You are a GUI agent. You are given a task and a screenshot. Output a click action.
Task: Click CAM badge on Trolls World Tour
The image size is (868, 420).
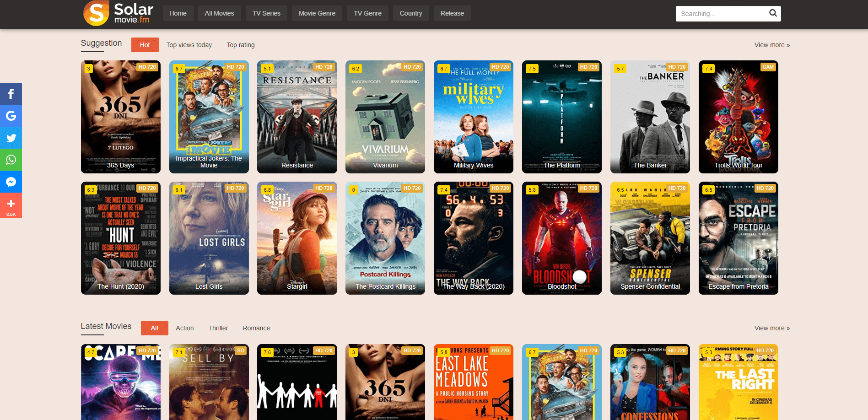coord(768,67)
